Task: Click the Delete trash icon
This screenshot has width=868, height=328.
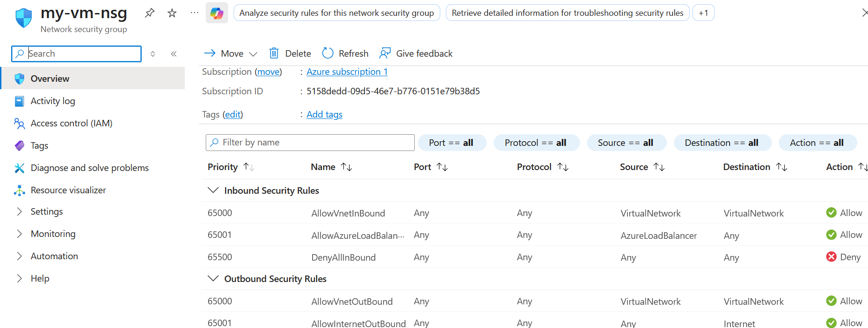Action: pos(274,53)
